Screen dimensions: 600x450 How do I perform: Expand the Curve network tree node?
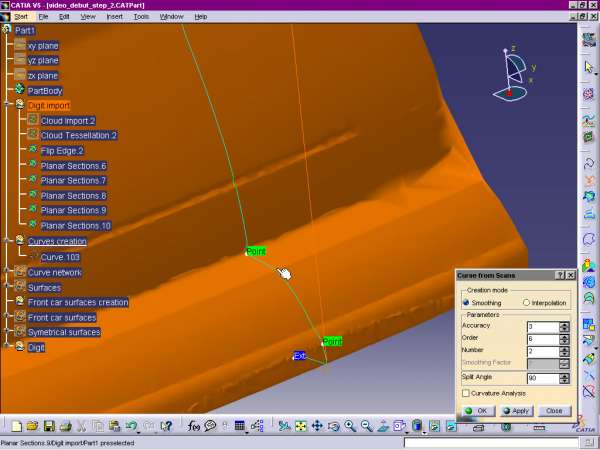coord(6,272)
